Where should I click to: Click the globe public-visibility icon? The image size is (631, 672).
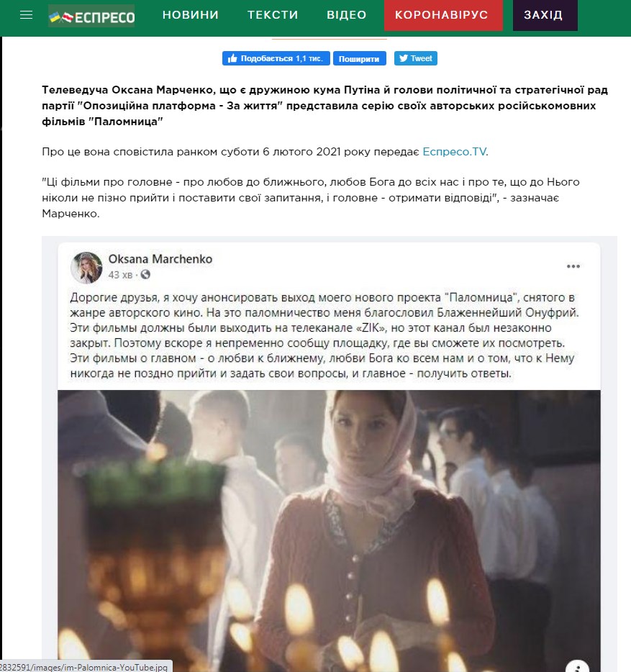click(x=145, y=274)
